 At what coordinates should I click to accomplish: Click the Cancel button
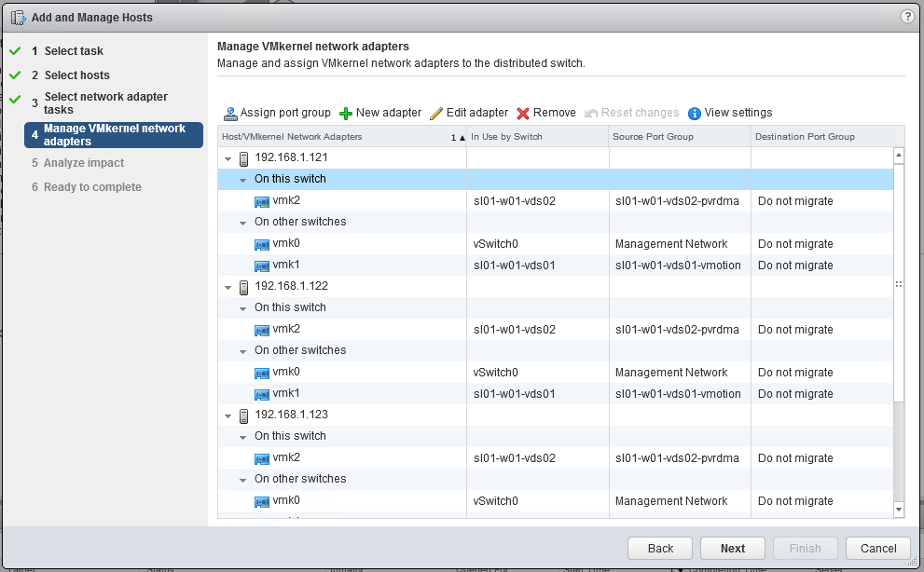pos(878,549)
